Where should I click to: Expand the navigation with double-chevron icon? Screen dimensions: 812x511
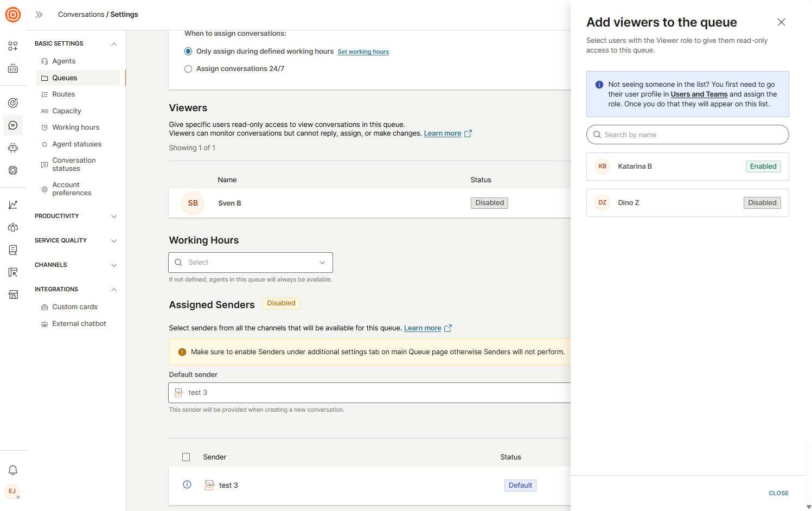click(39, 15)
